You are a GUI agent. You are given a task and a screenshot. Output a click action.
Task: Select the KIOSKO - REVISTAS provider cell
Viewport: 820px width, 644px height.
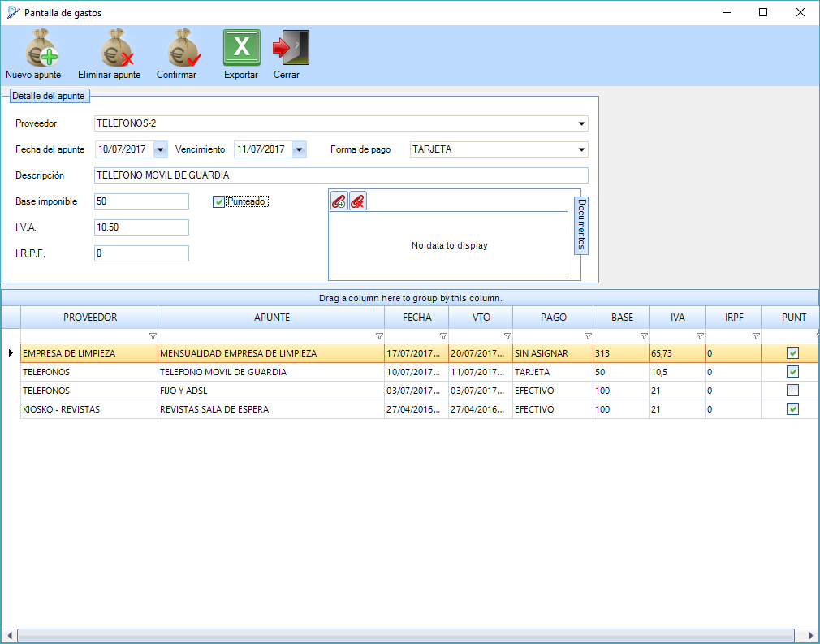coord(89,409)
